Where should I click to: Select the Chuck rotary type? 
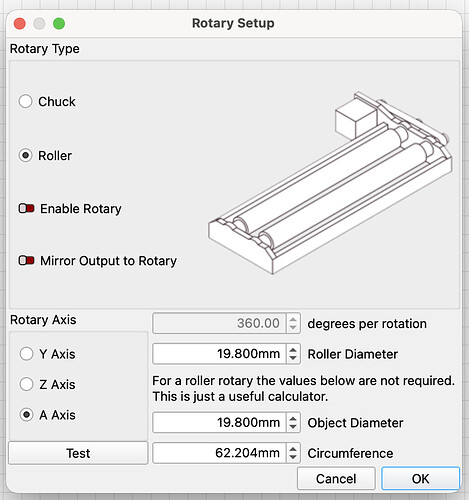tap(26, 101)
